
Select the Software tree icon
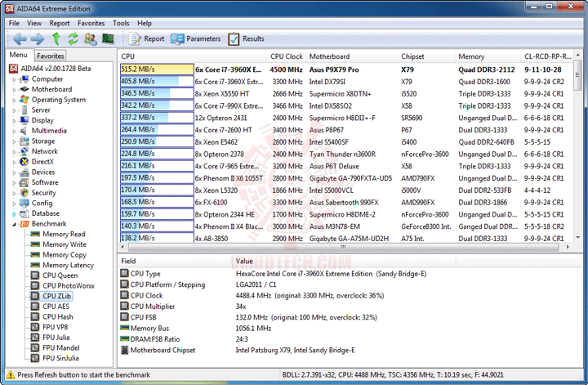(x=24, y=182)
